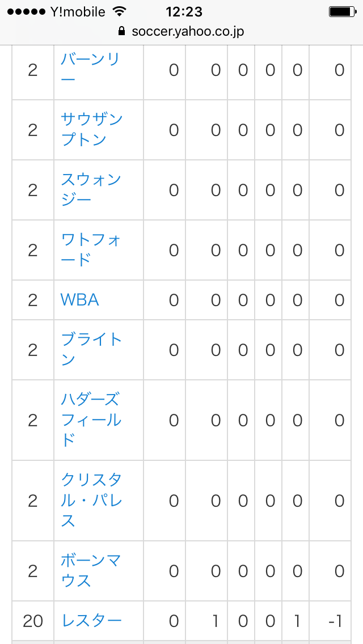Tap rank number 20 in レスター row

tap(33, 621)
